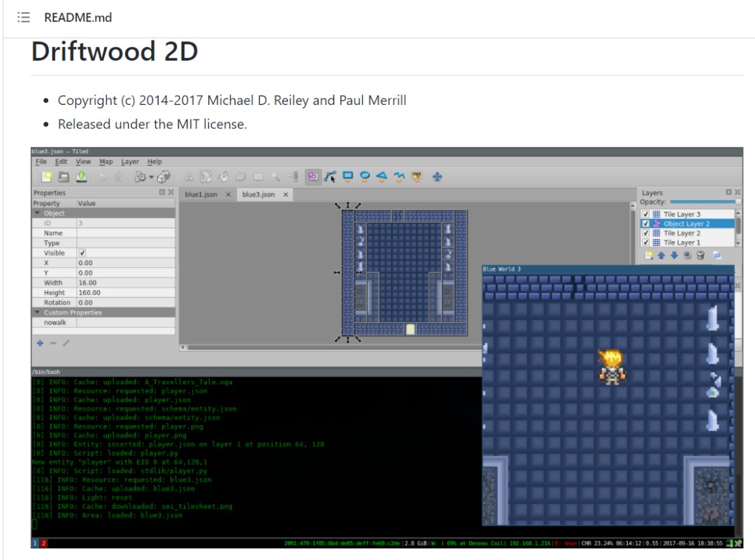Select the Insert Rectangle tool

click(x=347, y=176)
